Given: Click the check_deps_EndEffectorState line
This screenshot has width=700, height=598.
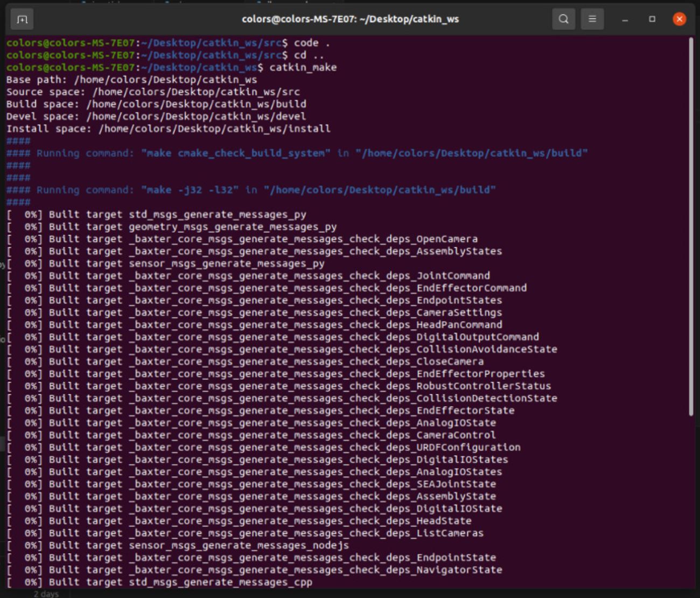Looking at the screenshot, I should pyautogui.click(x=261, y=411).
